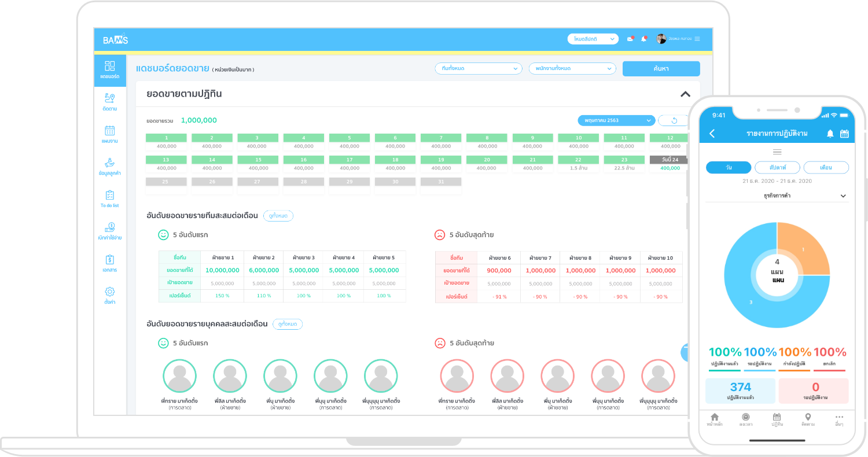Click the แดชบอร์ดยอดขาย page title
The image size is (868, 457).
pos(172,69)
